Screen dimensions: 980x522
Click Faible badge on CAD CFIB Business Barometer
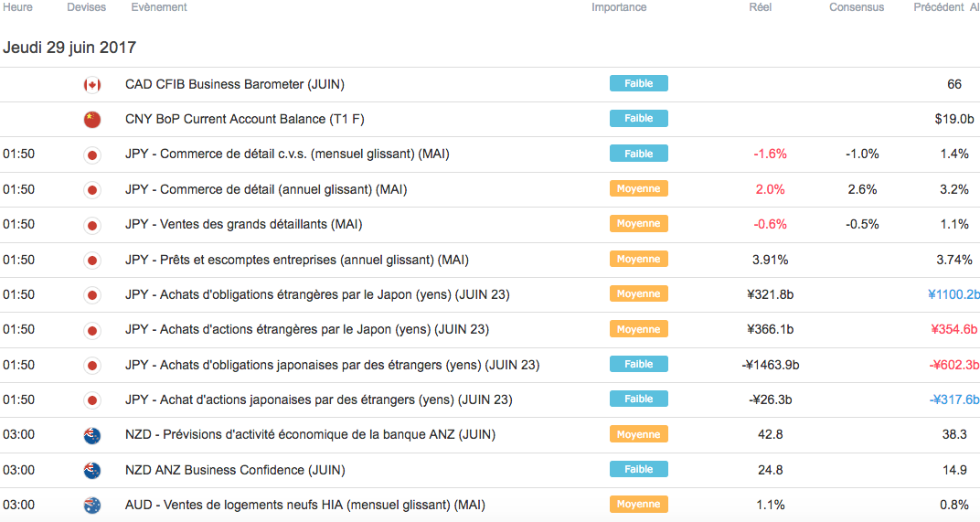[x=638, y=83]
